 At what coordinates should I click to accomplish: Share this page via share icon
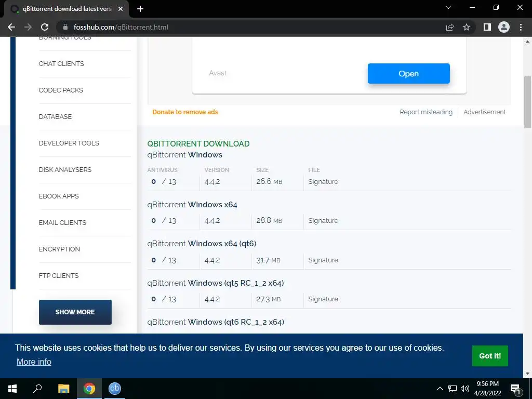click(450, 27)
